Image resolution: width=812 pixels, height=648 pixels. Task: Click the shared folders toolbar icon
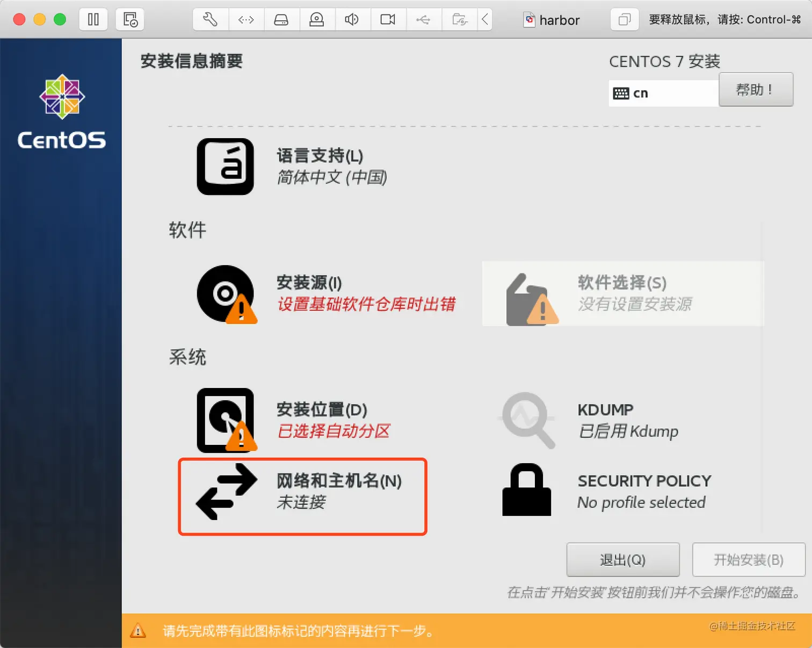(459, 20)
